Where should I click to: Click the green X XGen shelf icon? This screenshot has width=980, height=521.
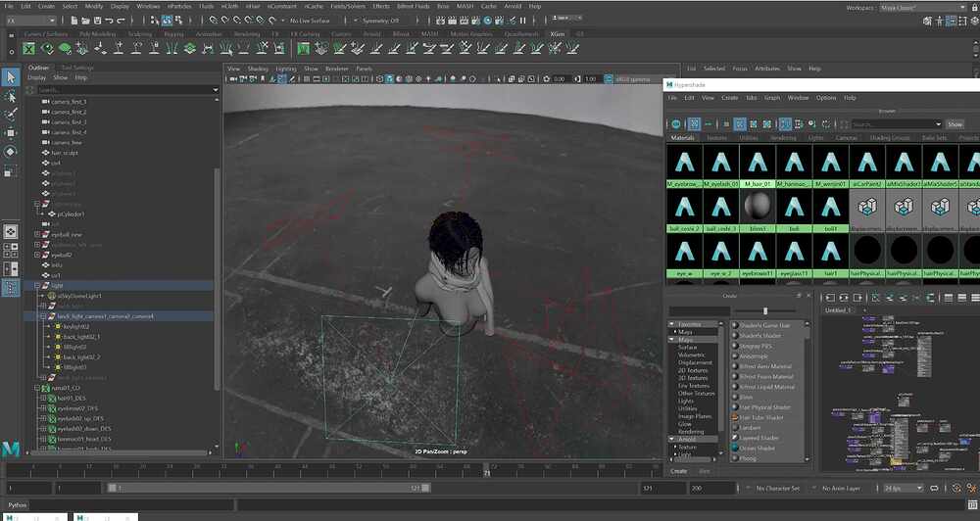[x=28, y=48]
